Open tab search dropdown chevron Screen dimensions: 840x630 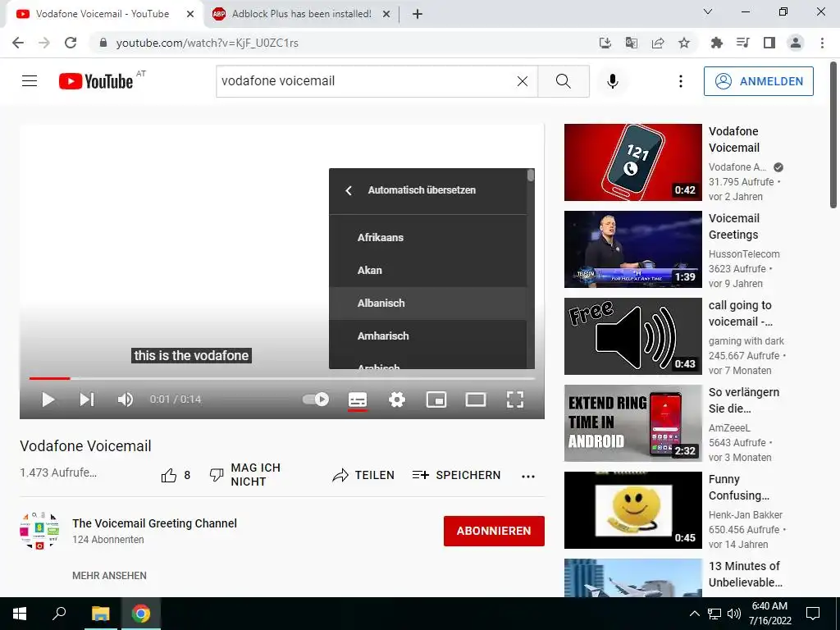click(708, 11)
